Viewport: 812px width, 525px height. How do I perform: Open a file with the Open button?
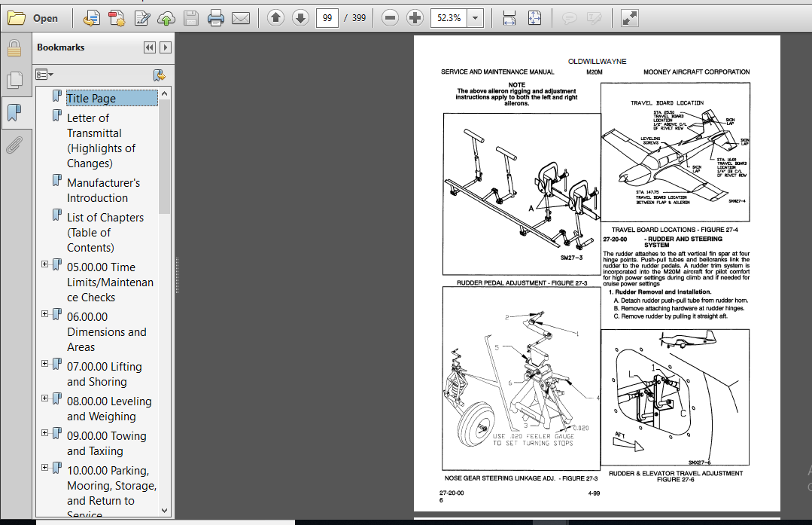(x=32, y=18)
